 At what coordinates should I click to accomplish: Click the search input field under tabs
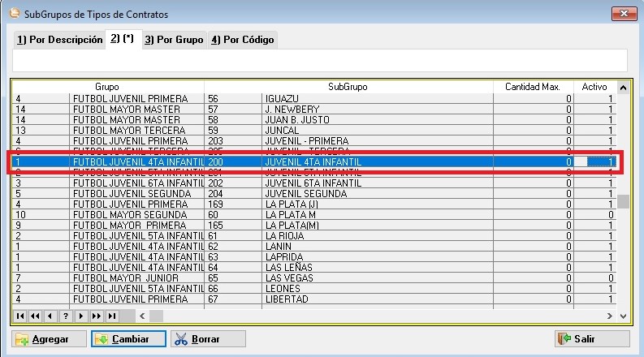[x=320, y=62]
